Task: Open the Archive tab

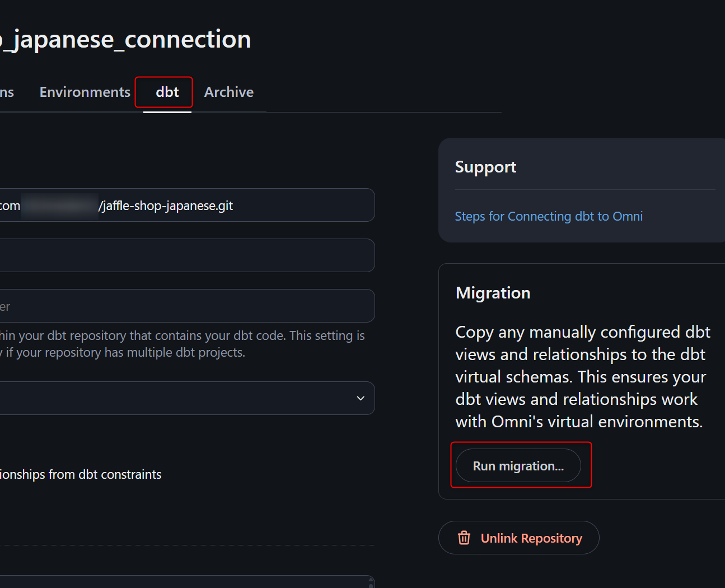Action: click(x=228, y=92)
